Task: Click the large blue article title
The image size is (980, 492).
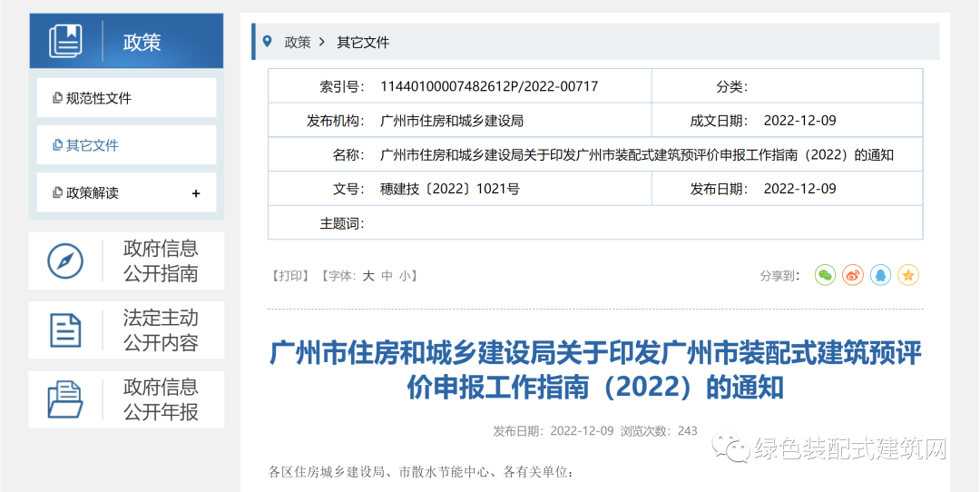Action: click(595, 370)
